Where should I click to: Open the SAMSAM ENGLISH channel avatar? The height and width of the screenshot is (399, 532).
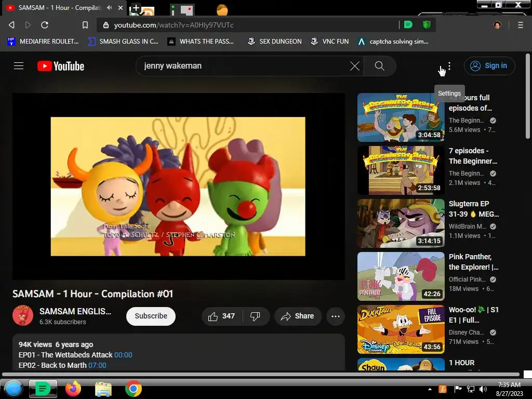coord(23,315)
